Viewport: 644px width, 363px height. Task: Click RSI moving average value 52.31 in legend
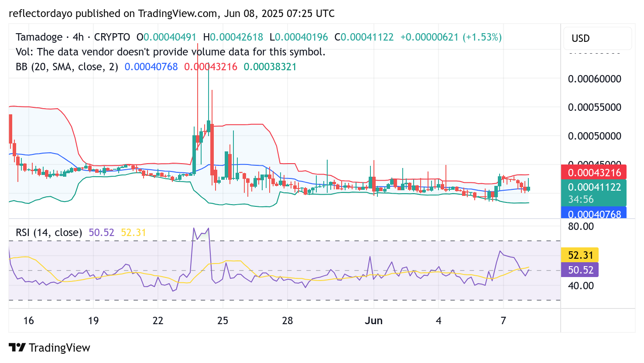pyautogui.click(x=134, y=233)
